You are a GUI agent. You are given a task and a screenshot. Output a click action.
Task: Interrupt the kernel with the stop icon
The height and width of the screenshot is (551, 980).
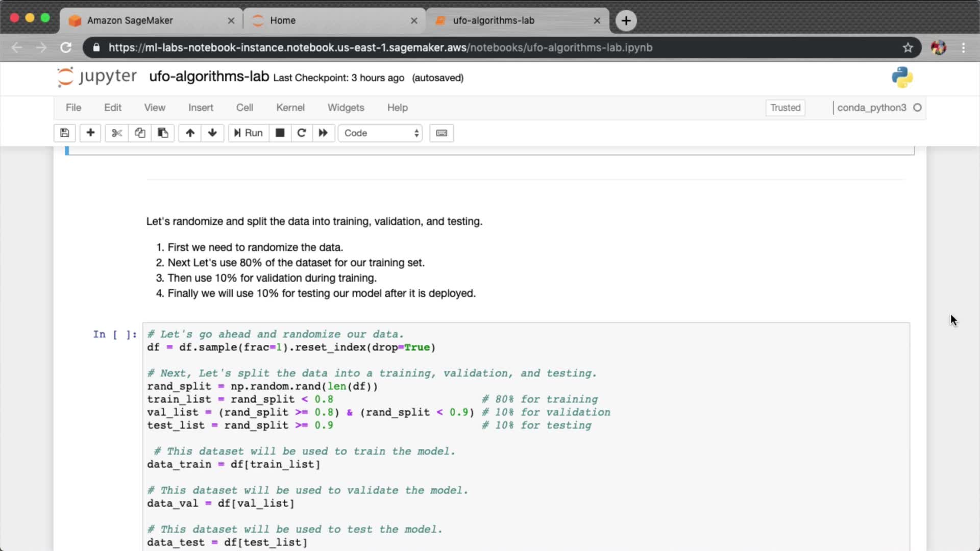(280, 133)
